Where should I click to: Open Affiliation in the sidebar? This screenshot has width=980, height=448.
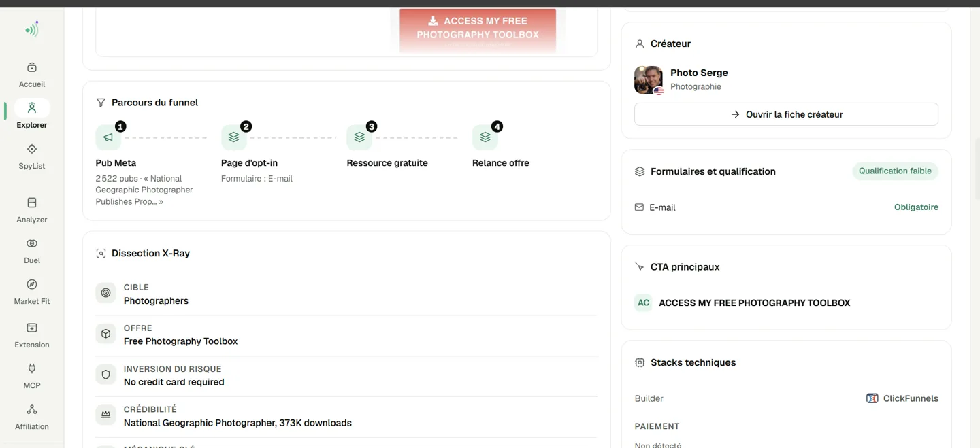coord(32,417)
